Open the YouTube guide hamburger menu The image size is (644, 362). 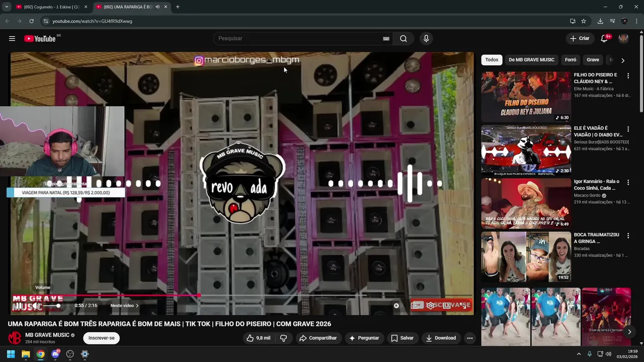pos(12,39)
